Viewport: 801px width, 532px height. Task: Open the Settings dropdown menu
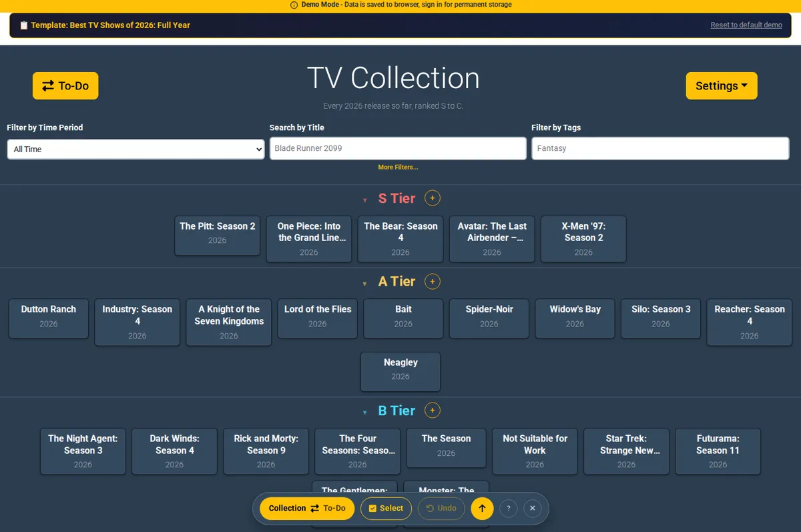[x=722, y=85]
